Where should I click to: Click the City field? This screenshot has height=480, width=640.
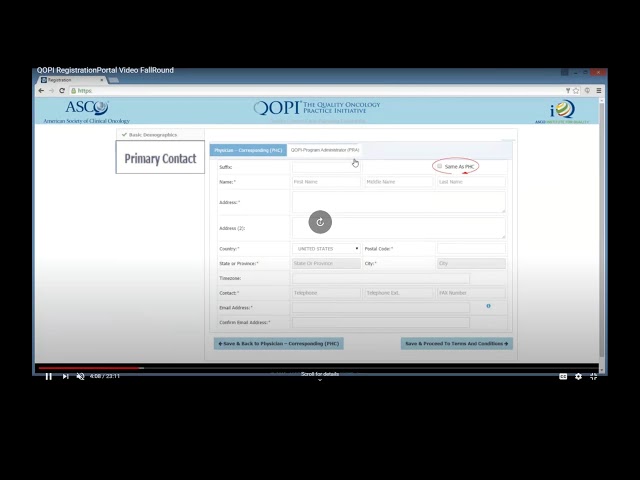471,263
